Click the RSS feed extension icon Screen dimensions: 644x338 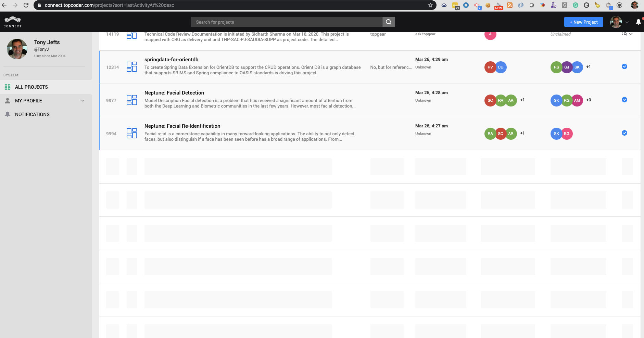click(x=510, y=5)
